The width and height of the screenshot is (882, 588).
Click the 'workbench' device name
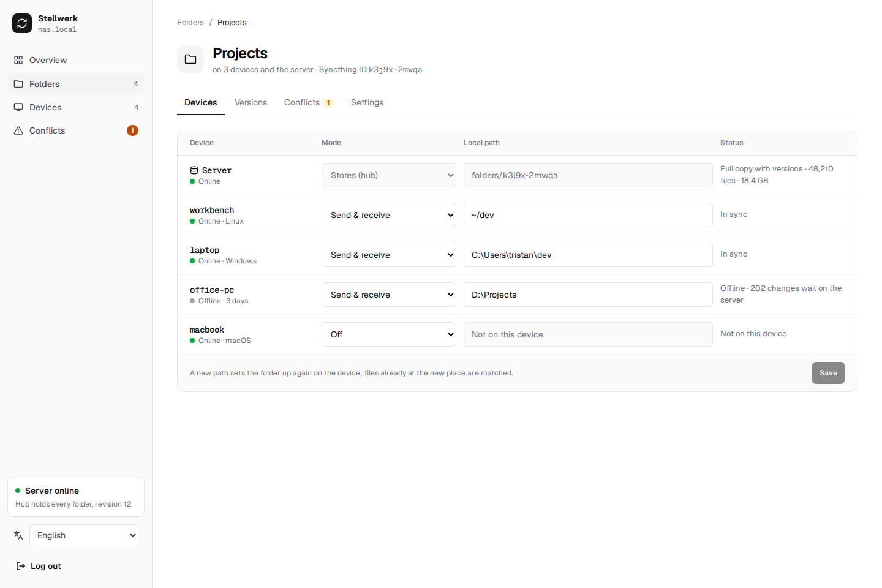212,210
